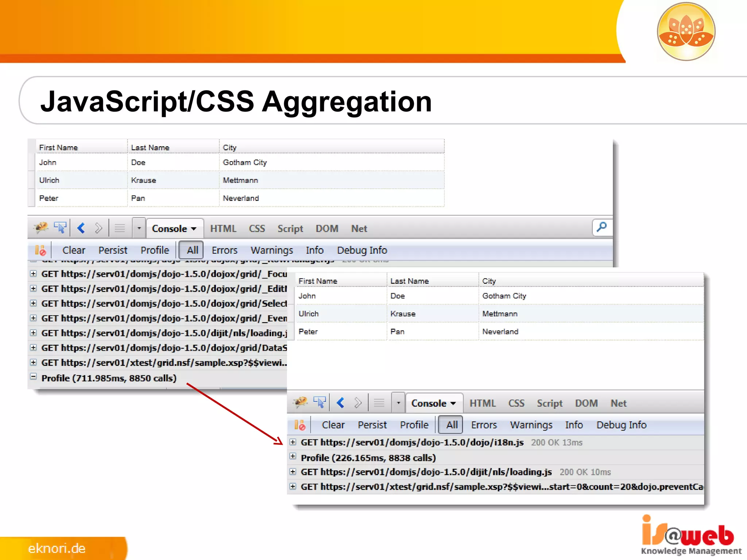The width and height of the screenshot is (747, 560).
Task: Click the command line lines icon in lower Firebug toolbar
Action: [x=379, y=403]
